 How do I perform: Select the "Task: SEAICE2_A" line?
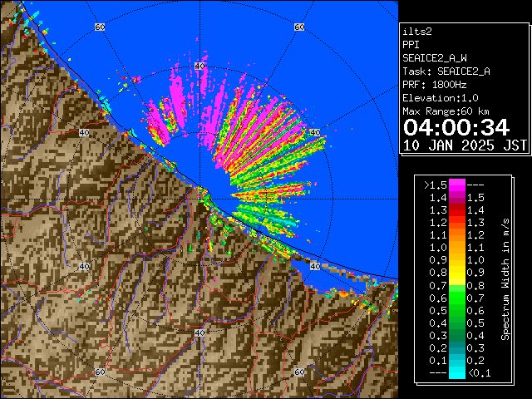click(446, 71)
